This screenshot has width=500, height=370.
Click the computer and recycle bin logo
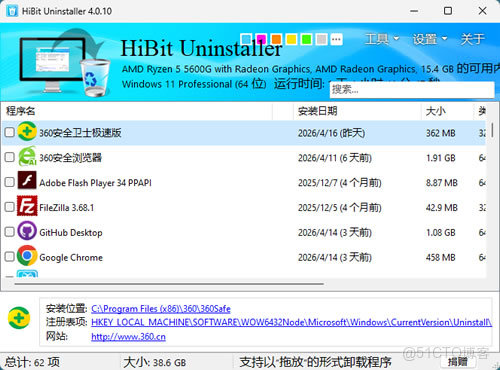click(64, 63)
